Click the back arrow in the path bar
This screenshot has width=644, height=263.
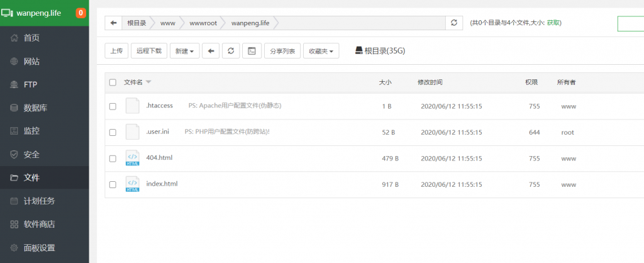(113, 23)
